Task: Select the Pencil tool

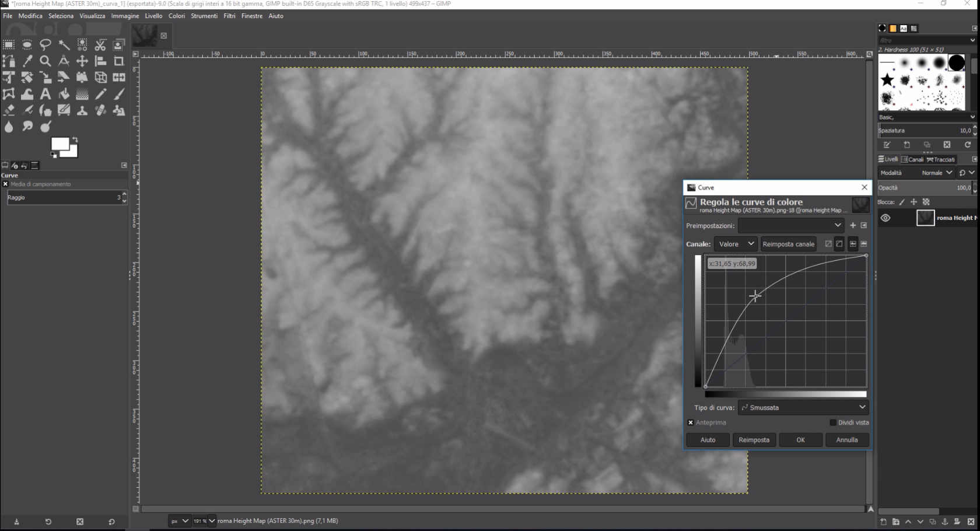Action: [100, 94]
